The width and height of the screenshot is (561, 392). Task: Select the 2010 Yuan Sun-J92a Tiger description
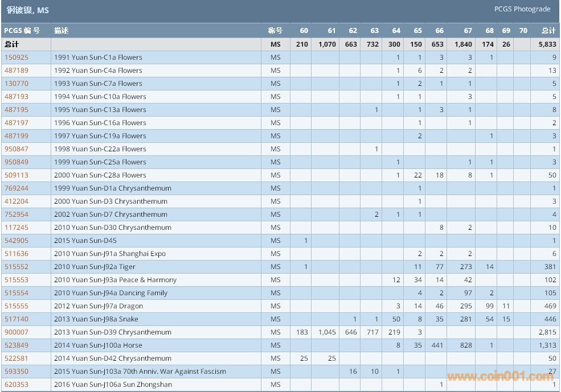click(95, 267)
